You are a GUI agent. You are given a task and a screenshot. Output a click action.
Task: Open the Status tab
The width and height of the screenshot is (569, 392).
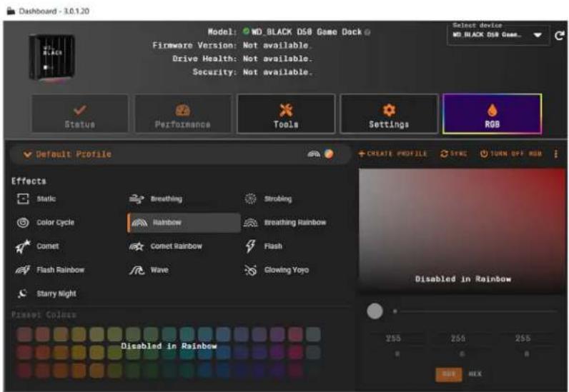click(x=80, y=114)
